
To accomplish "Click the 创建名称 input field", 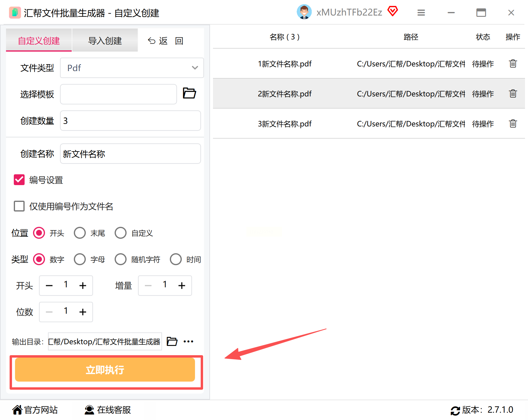I will tap(130, 154).
